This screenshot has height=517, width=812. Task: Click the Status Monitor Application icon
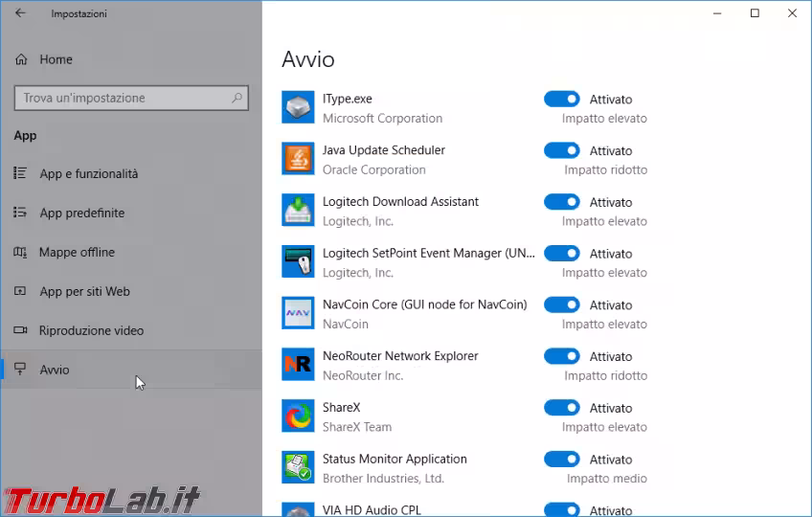(298, 467)
